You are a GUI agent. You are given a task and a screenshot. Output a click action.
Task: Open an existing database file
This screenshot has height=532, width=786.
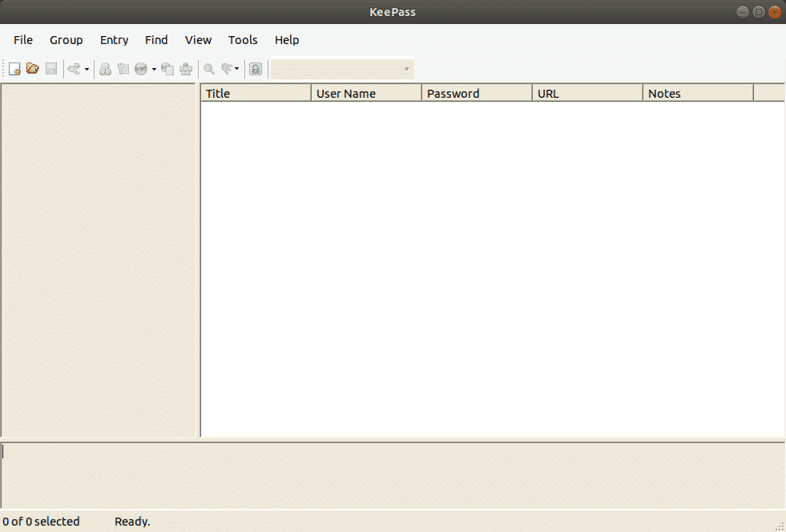pos(32,69)
